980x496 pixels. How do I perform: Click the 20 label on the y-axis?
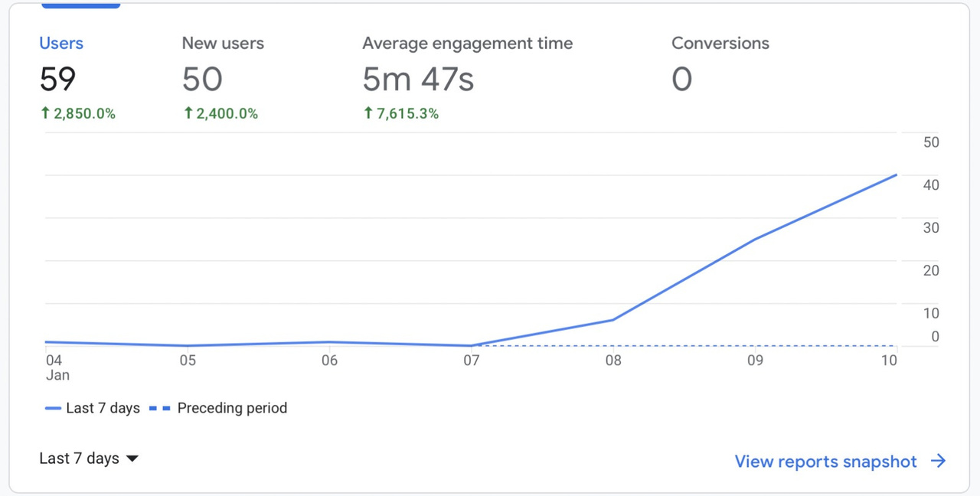[932, 271]
